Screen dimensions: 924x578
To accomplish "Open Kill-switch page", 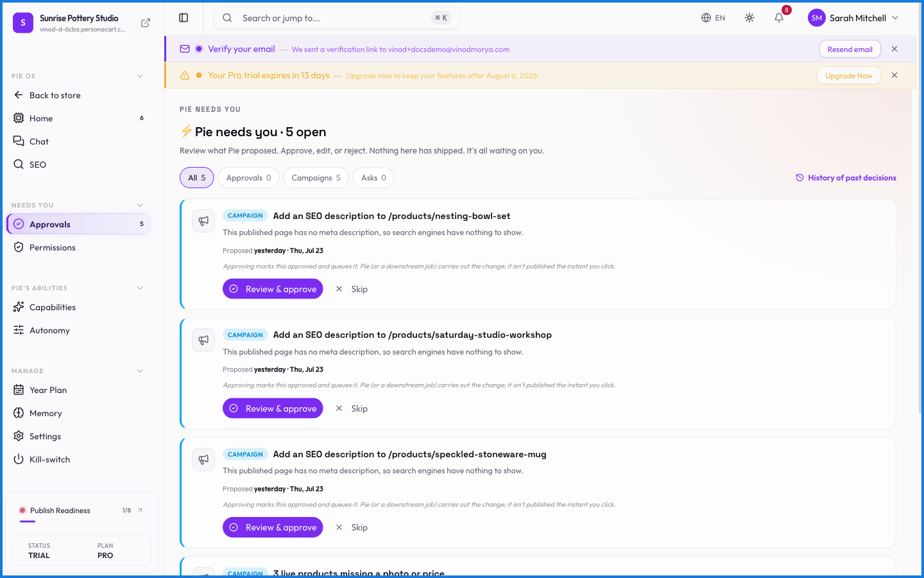I will tap(78, 460).
